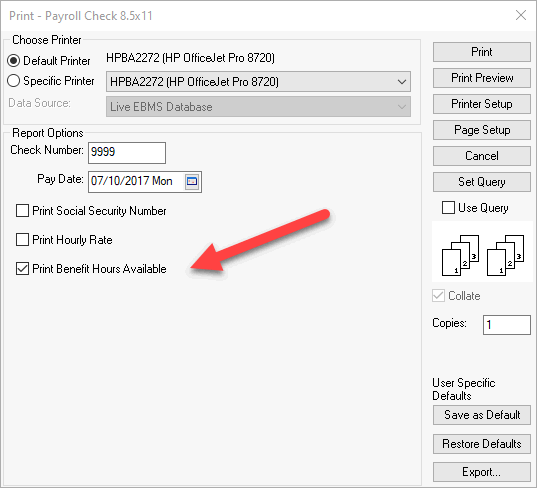Select the Default Printer radio button

[13, 61]
